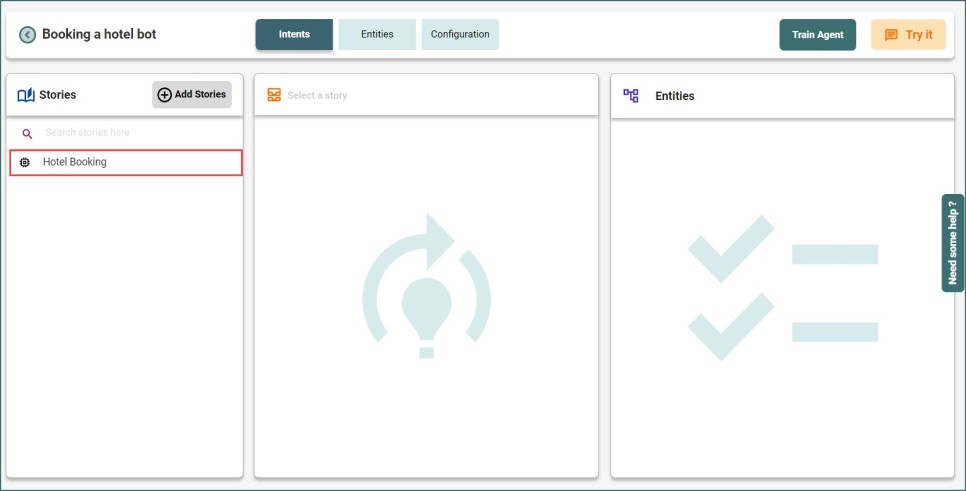Click the plus icon in Add Stories
This screenshot has width=966, height=491.
(165, 95)
